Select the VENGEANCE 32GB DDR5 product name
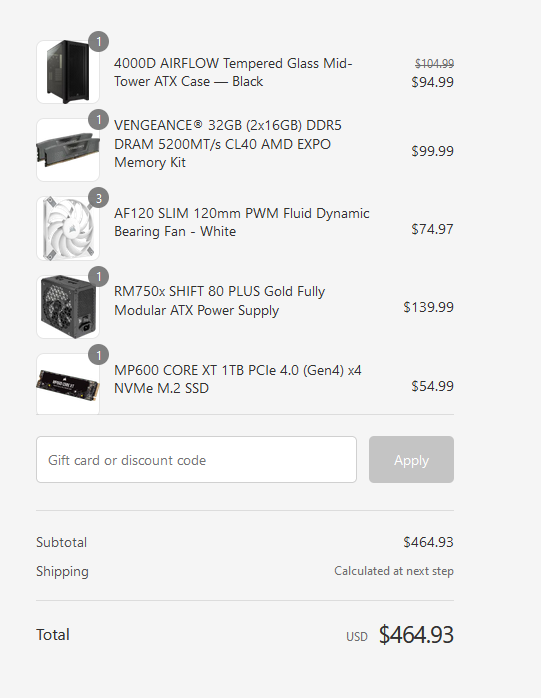This screenshot has width=541, height=698. [228, 144]
